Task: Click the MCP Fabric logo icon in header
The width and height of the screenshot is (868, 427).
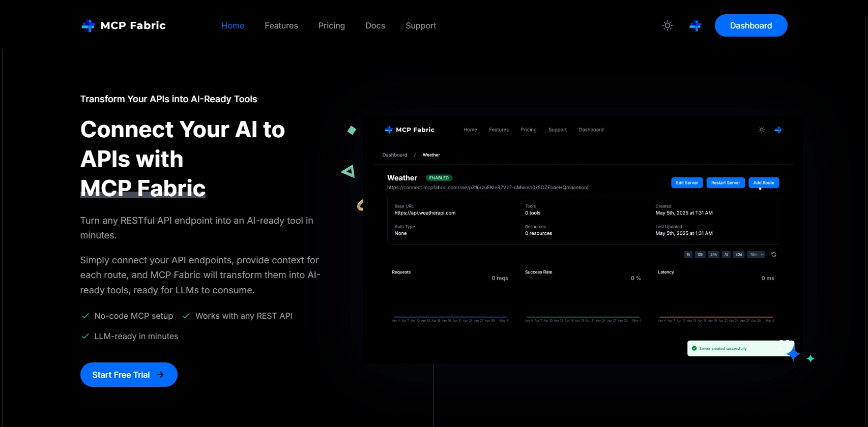Action: [88, 25]
